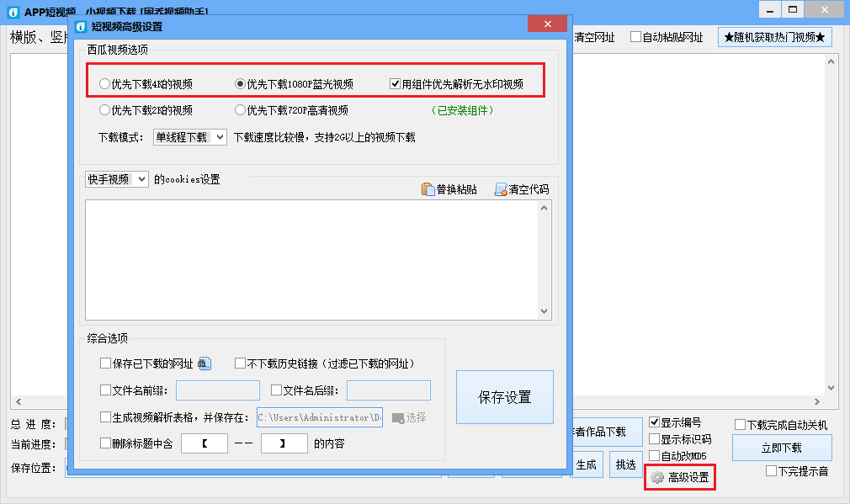Maximize the main APP短视频 window

coord(793,10)
